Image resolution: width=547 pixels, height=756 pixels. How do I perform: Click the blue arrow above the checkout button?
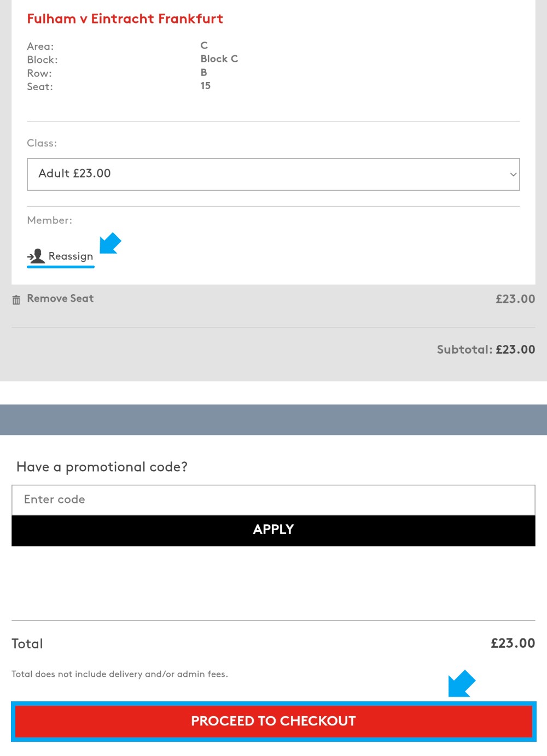462,683
